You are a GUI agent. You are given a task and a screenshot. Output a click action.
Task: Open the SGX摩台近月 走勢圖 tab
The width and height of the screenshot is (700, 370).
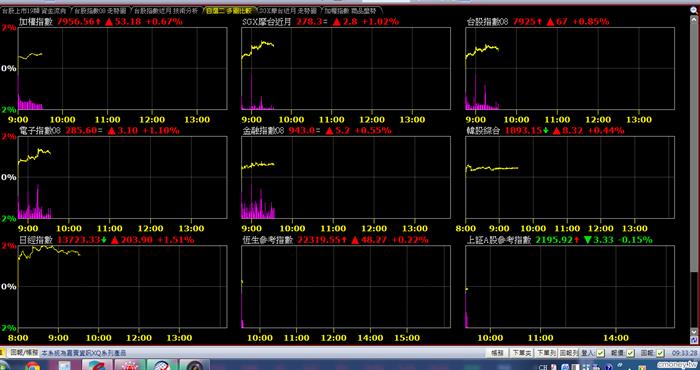pos(288,10)
